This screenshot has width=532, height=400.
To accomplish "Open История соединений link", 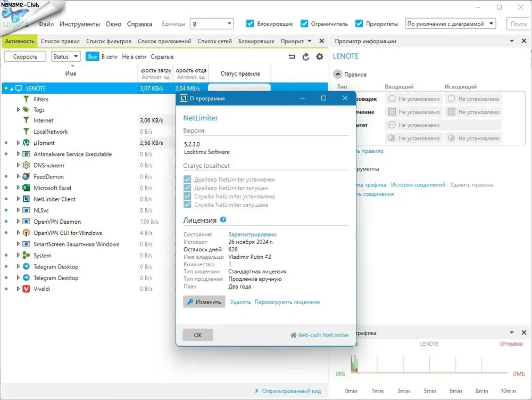I will (x=418, y=185).
